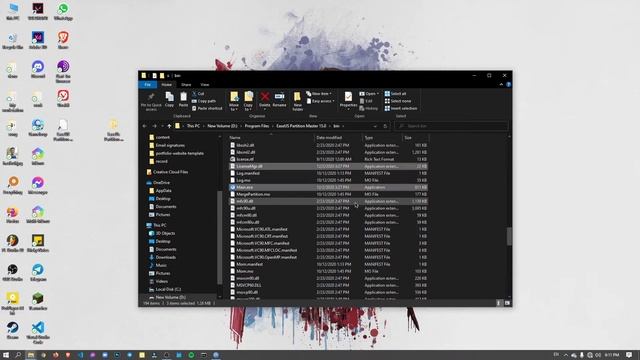Open Email signatures folder in navigation pane
The image size is (640, 360).
pyautogui.click(x=167, y=145)
